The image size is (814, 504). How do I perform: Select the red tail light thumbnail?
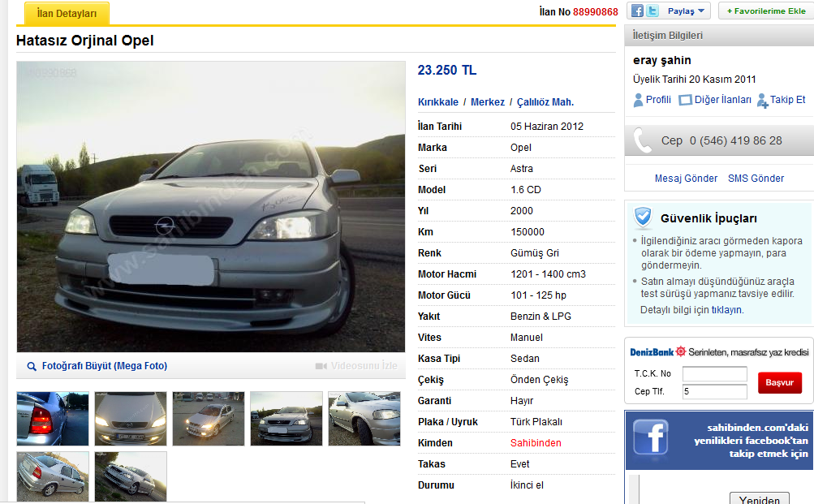(x=53, y=419)
